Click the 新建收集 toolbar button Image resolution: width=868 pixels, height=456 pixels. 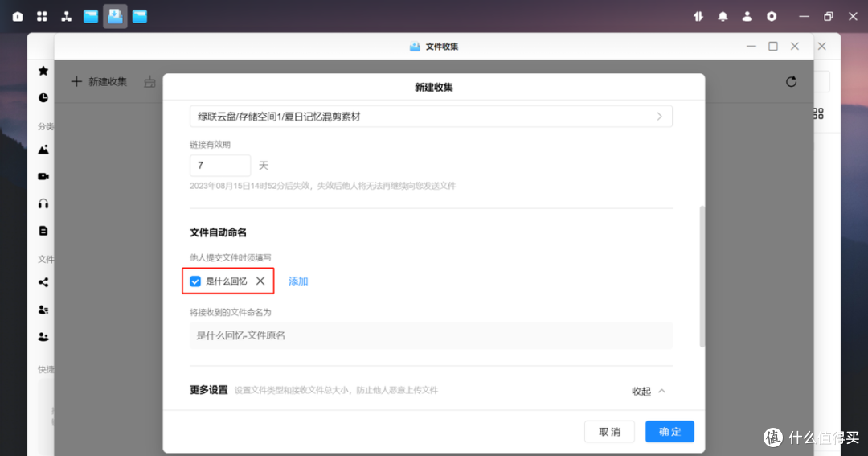(99, 82)
